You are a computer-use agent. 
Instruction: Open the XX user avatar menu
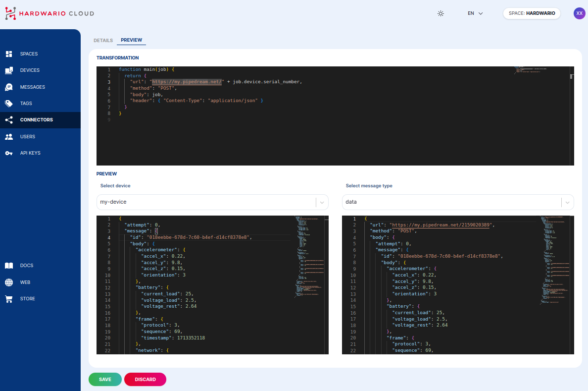[x=579, y=13]
